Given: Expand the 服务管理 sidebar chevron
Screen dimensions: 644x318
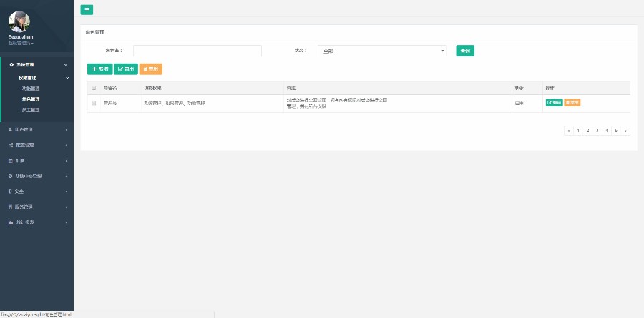Looking at the screenshot, I should pos(66,207).
